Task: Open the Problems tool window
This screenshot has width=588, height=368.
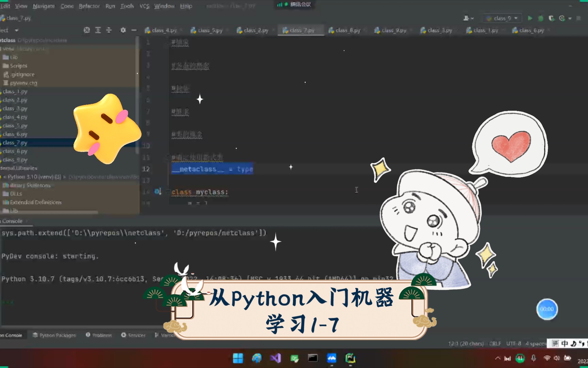Action: click(x=98, y=335)
